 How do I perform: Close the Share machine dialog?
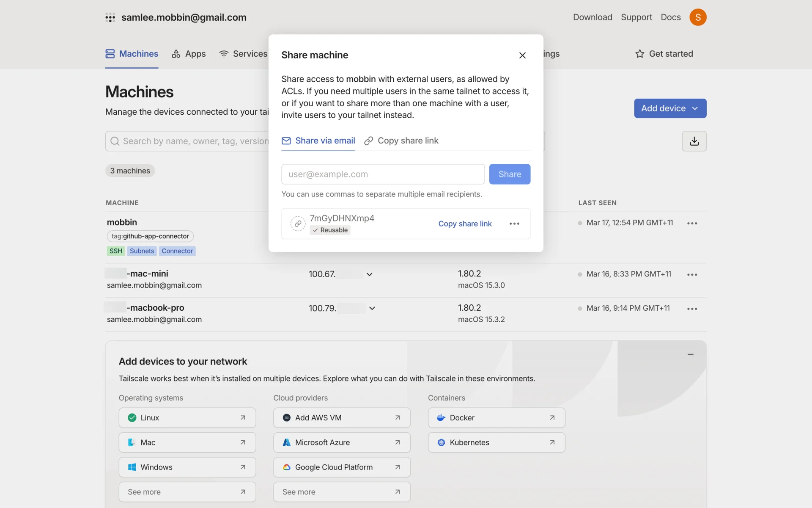522,55
